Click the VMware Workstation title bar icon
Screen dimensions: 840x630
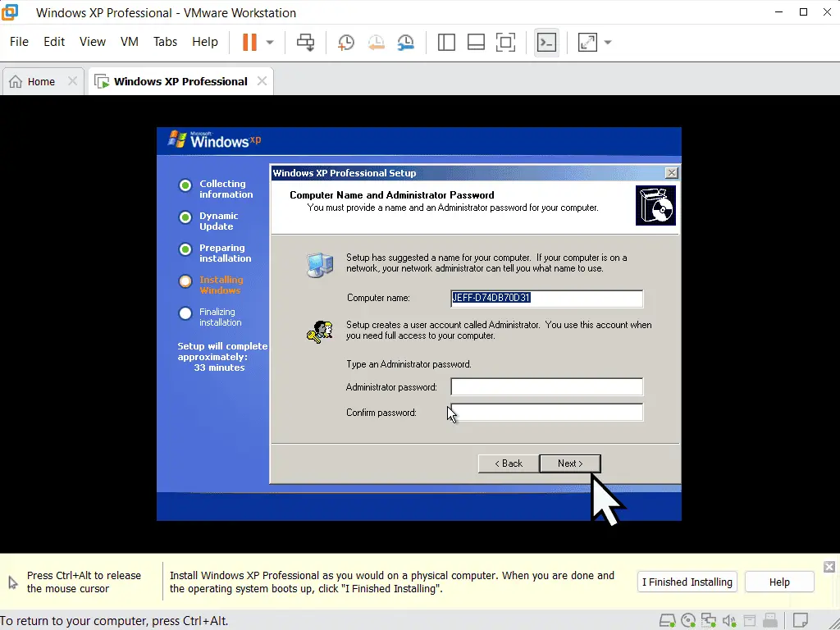click(x=10, y=11)
